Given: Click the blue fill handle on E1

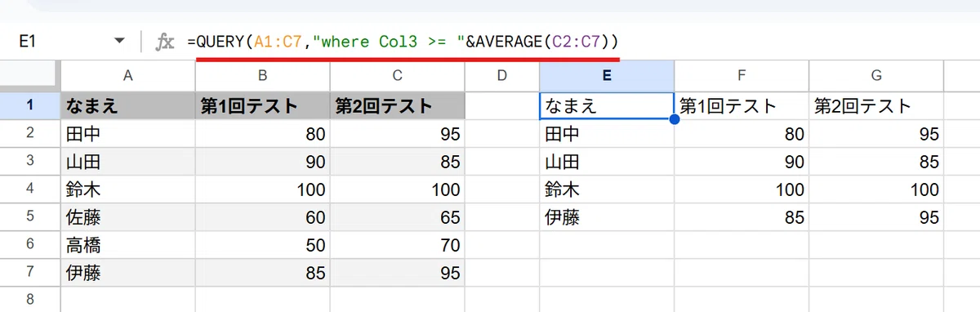Looking at the screenshot, I should click(x=674, y=119).
